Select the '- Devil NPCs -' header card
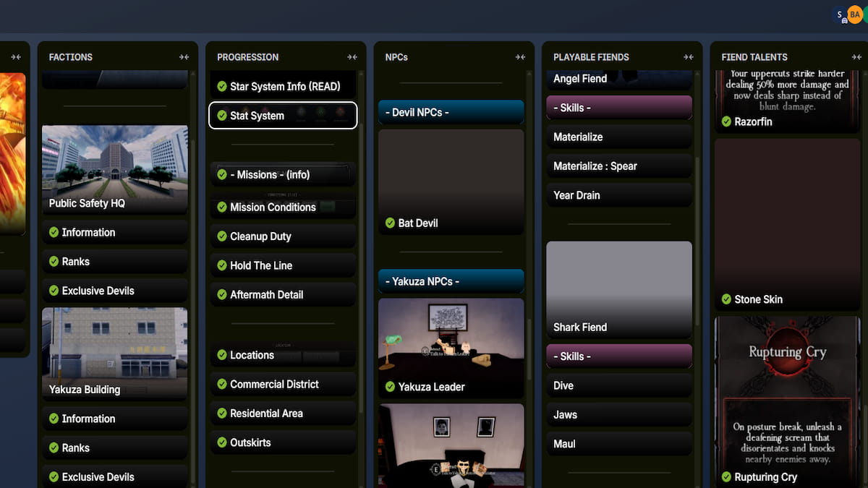 (451, 112)
